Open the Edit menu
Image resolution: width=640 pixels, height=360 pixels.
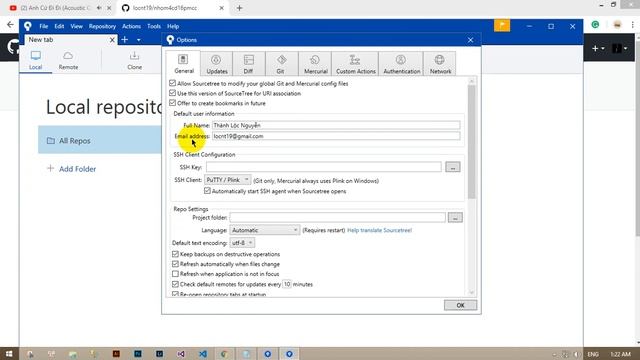click(59, 26)
